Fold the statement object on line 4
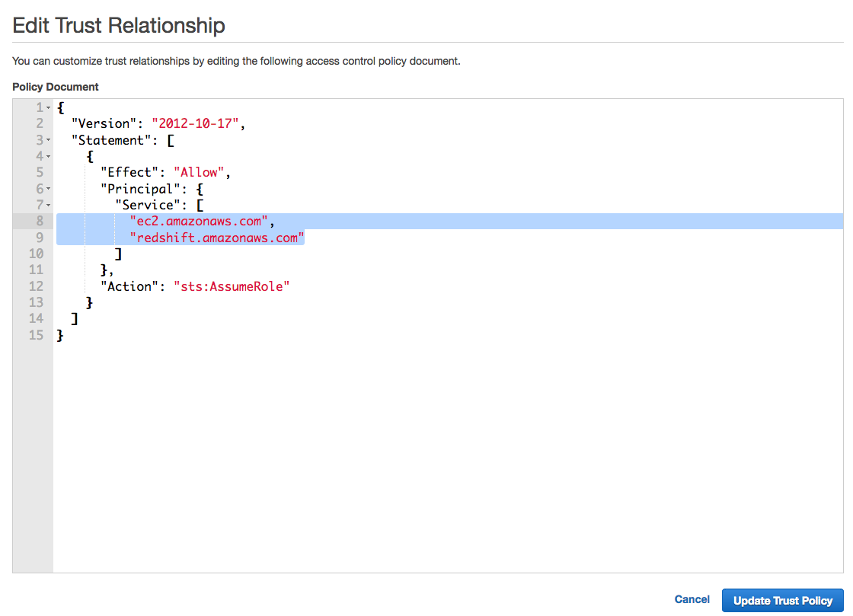Image resolution: width=853 pixels, height=616 pixels. [49, 157]
